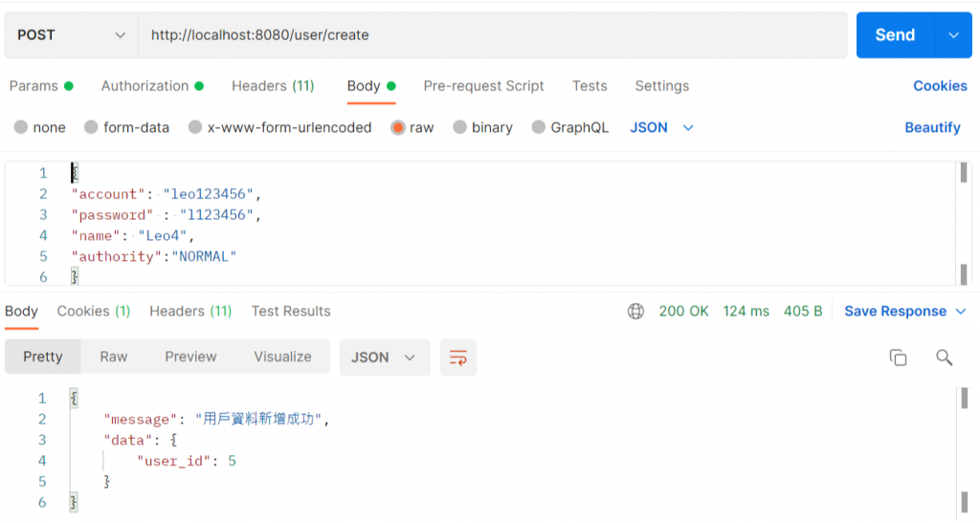
Task: Click the "account" line in request body
Action: point(167,194)
